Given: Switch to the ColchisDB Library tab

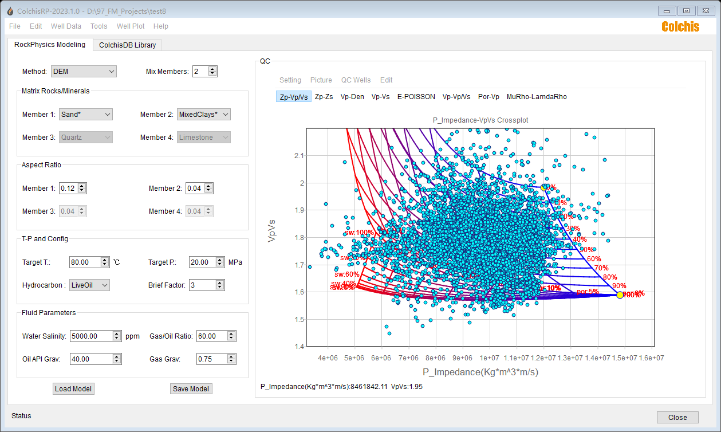Looking at the screenshot, I should tap(127, 45).
